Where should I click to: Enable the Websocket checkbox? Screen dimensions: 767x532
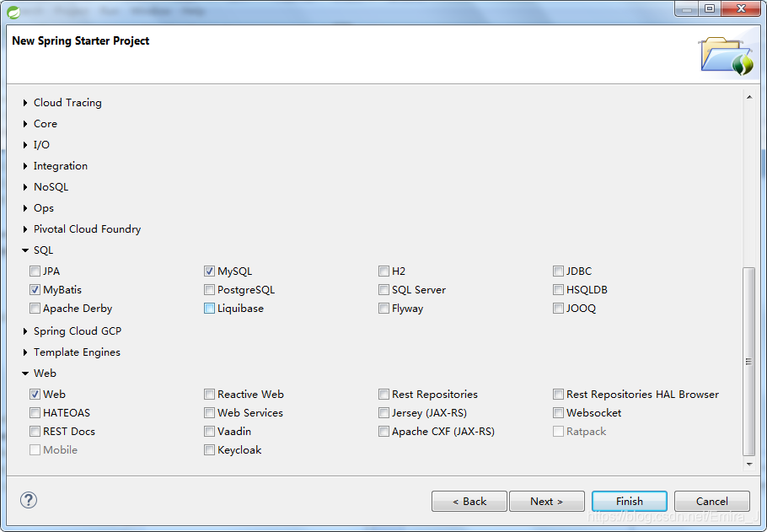[x=558, y=412]
